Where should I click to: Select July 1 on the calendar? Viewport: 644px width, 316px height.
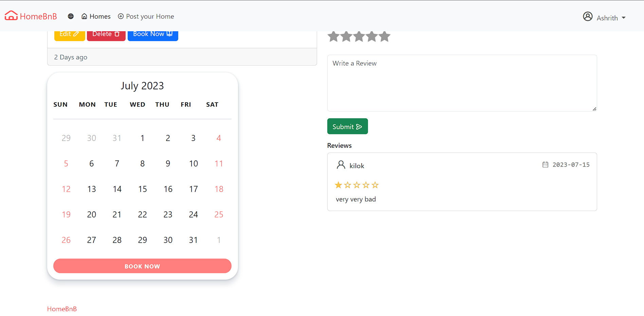tap(142, 138)
